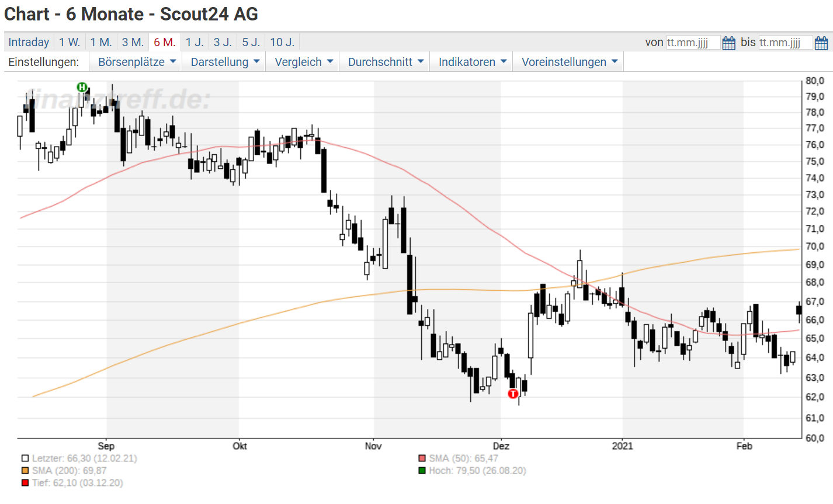Image resolution: width=833 pixels, height=504 pixels.
Task: Click the red Tief legend swatch
Action: pos(25,483)
